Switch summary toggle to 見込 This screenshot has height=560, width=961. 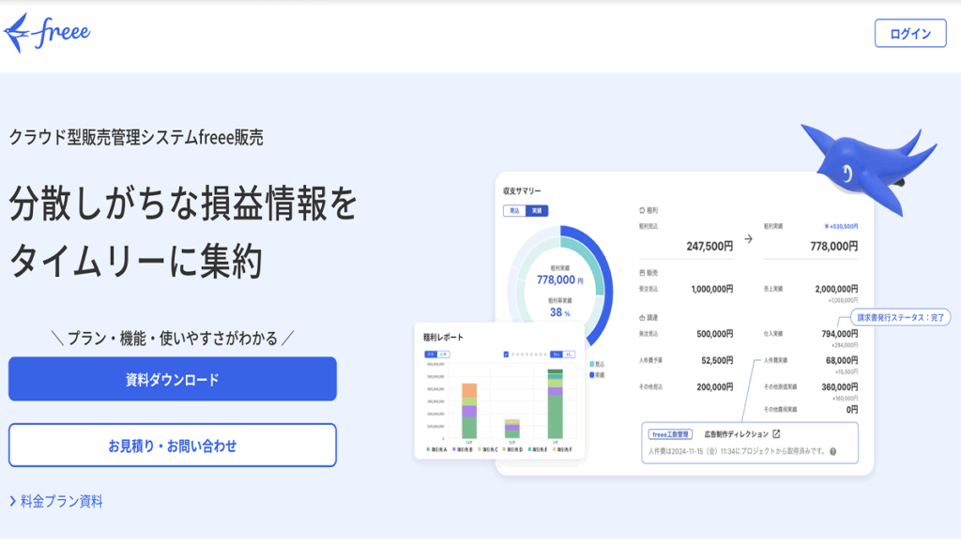[514, 211]
